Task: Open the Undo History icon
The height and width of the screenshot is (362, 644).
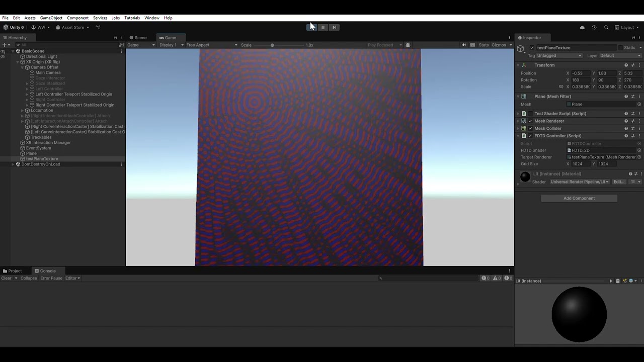Action: click(594, 27)
